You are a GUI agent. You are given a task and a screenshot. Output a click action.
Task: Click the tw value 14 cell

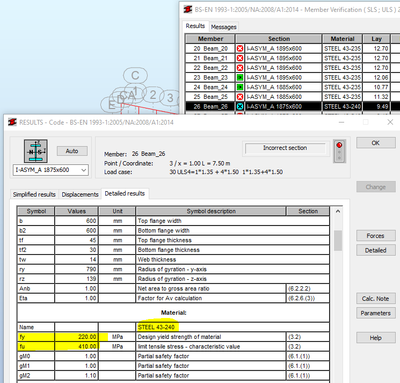(77, 260)
